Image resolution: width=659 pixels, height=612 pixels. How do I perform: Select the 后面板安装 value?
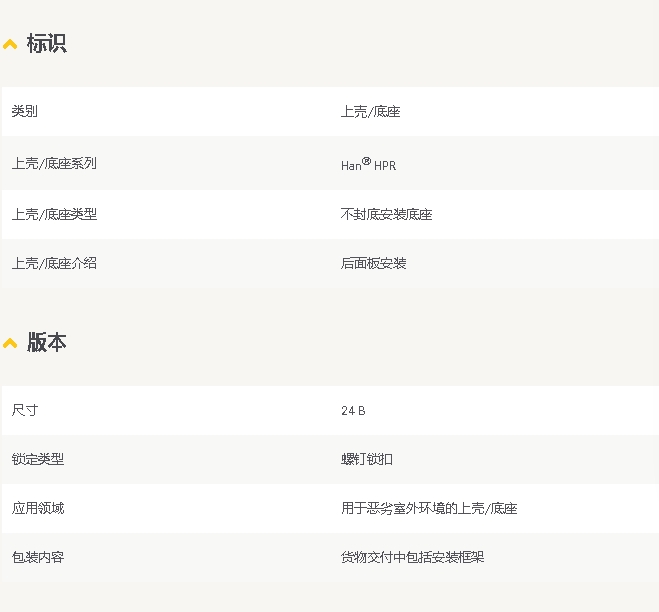click(x=373, y=264)
